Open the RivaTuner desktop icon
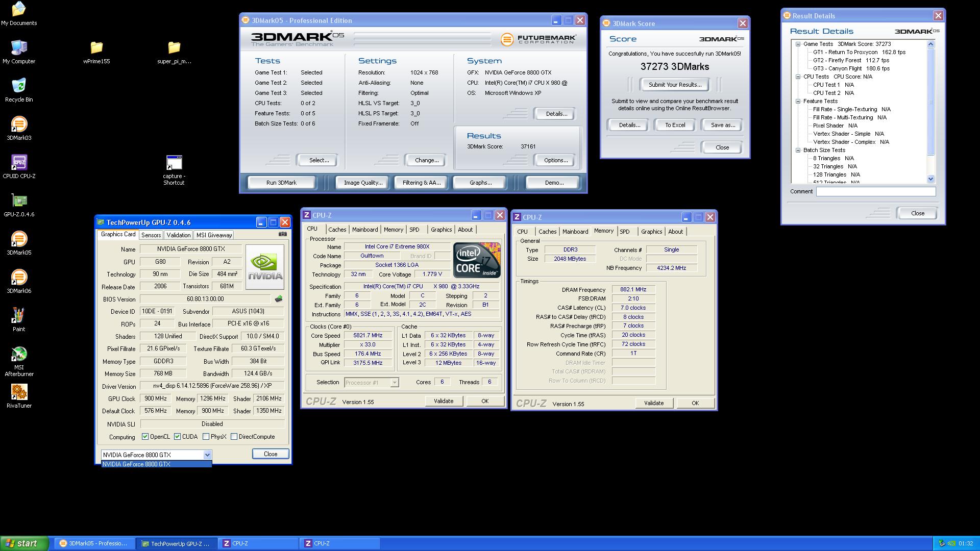Viewport: 980px width, 551px height. tap(19, 392)
